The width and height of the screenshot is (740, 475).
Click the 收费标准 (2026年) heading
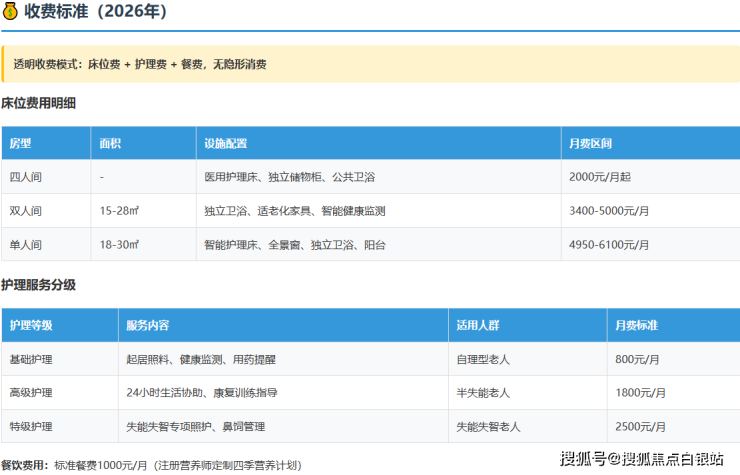[x=95, y=13]
